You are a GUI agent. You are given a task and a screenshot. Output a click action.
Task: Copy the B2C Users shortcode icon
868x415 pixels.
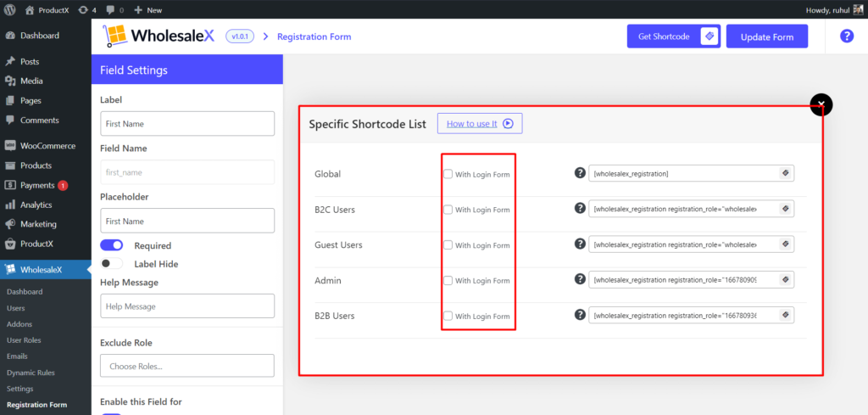click(x=785, y=209)
